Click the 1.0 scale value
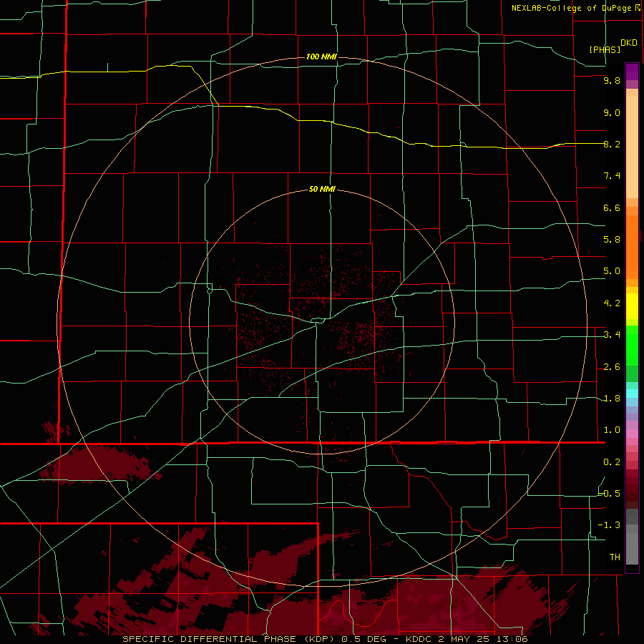The width and height of the screenshot is (644, 644). (x=612, y=431)
